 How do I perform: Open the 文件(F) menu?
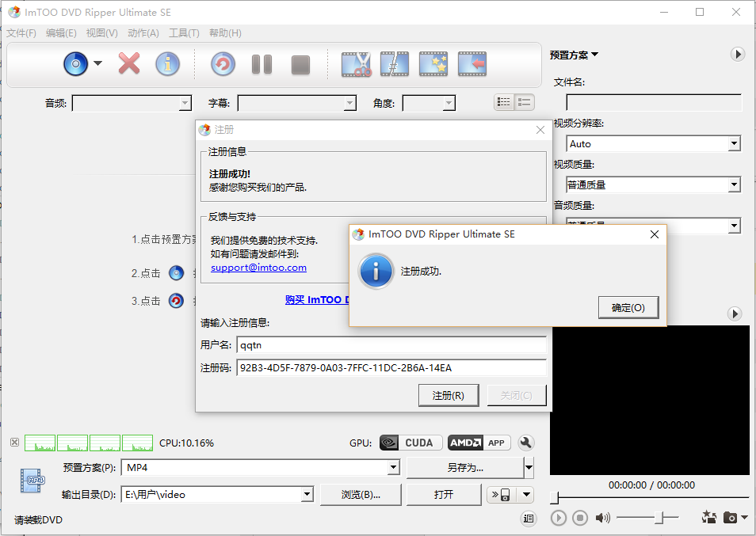(x=21, y=33)
